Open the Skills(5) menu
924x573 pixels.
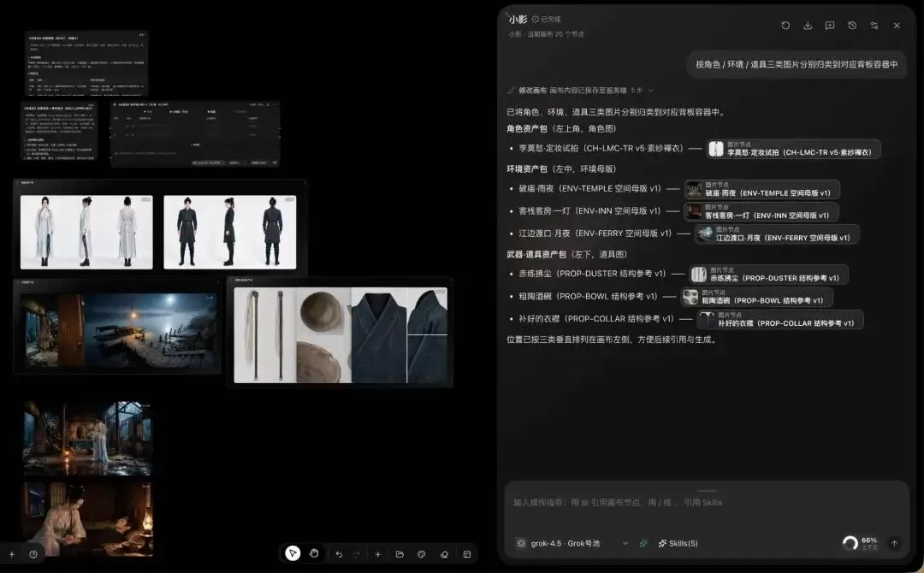pos(678,543)
